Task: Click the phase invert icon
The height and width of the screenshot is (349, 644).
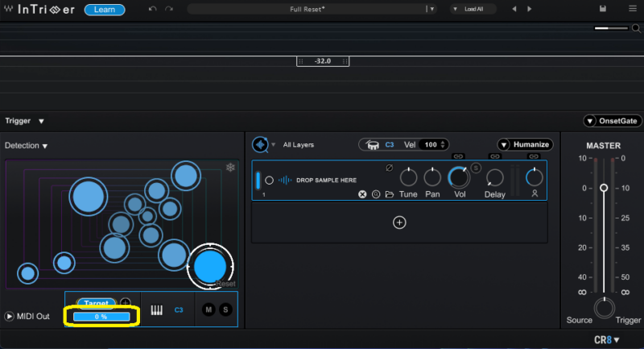Action: 390,168
